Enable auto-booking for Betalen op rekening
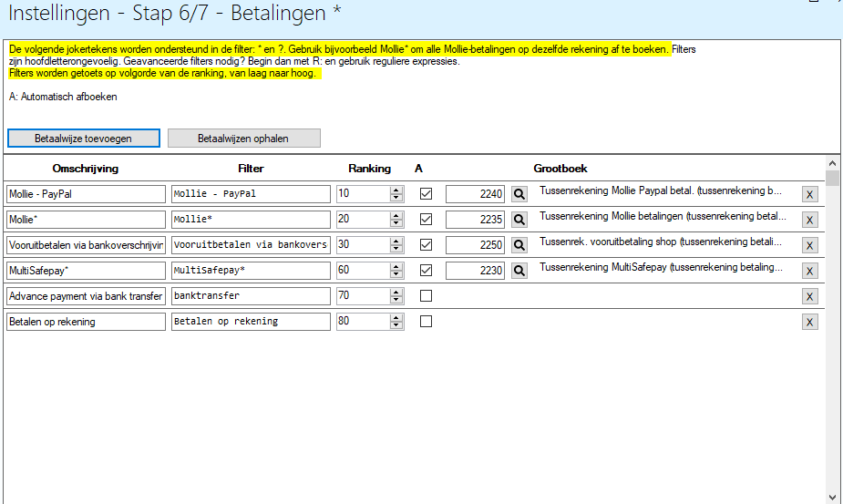843x504 pixels. 426,321
